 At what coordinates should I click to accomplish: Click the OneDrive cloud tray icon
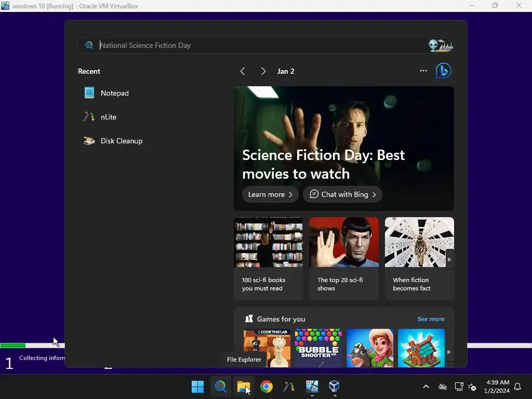tap(443, 387)
